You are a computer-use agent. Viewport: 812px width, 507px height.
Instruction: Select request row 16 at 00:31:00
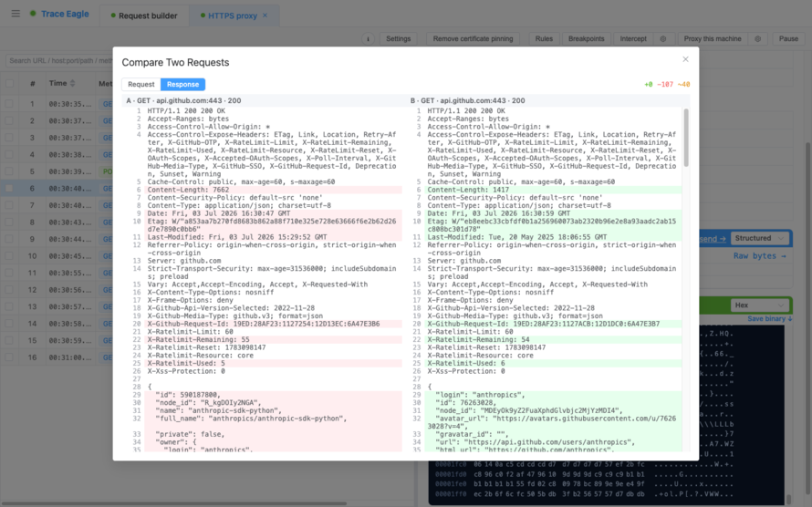pyautogui.click(x=57, y=357)
